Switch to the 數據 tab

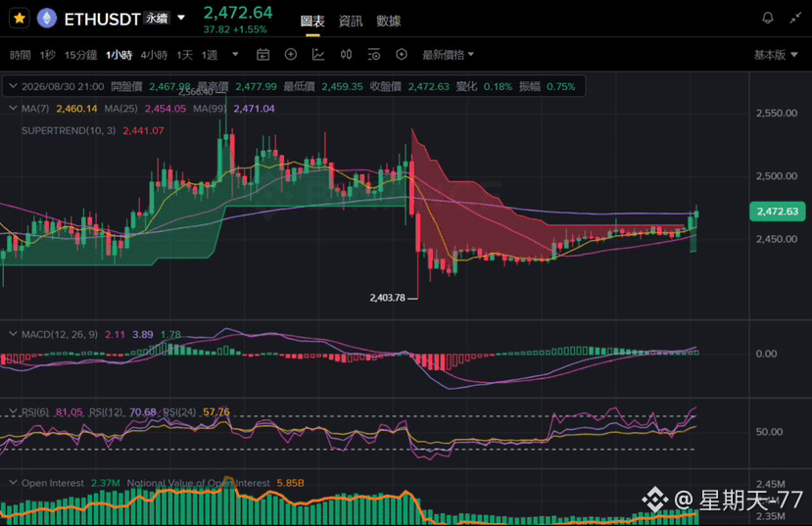click(x=389, y=22)
